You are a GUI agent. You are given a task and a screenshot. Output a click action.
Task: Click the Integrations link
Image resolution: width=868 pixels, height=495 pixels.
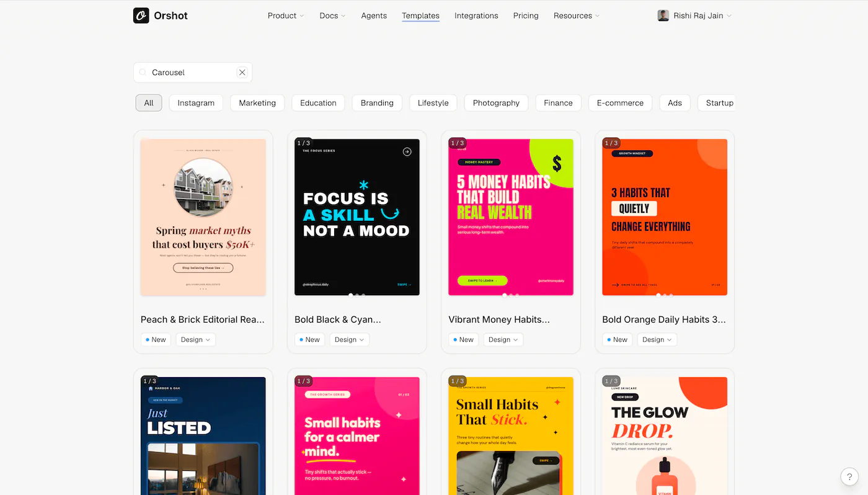point(476,16)
